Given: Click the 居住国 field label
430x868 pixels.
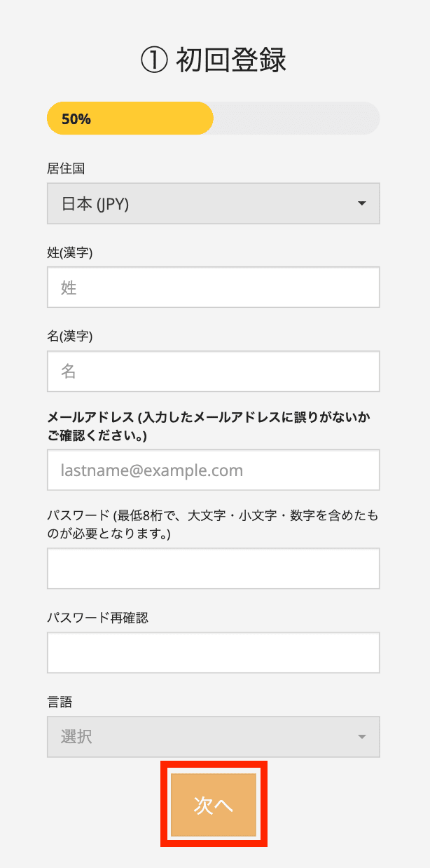Looking at the screenshot, I should [x=66, y=168].
